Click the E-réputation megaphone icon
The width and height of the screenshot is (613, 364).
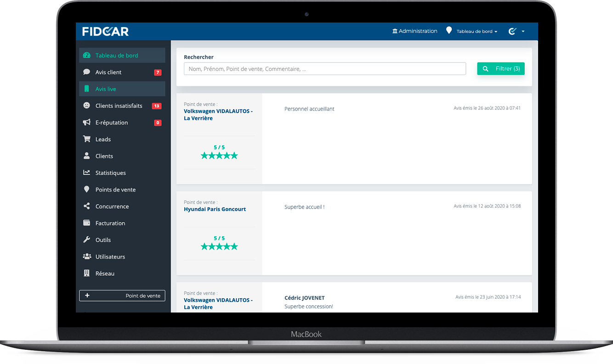pos(86,123)
